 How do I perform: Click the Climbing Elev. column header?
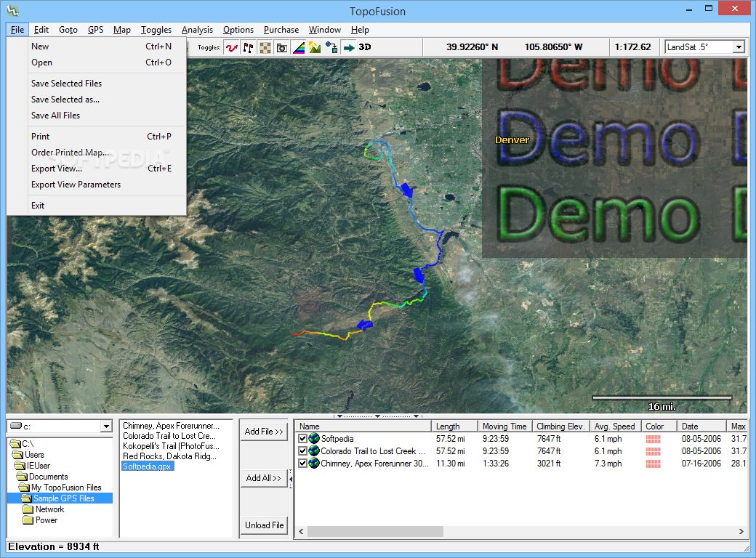point(560,426)
